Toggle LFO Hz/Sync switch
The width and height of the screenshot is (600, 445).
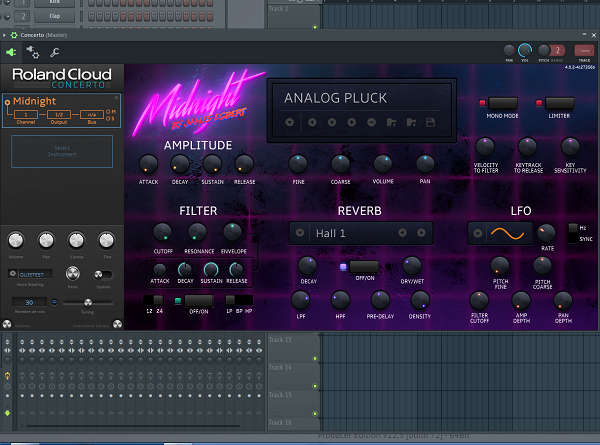tap(573, 233)
